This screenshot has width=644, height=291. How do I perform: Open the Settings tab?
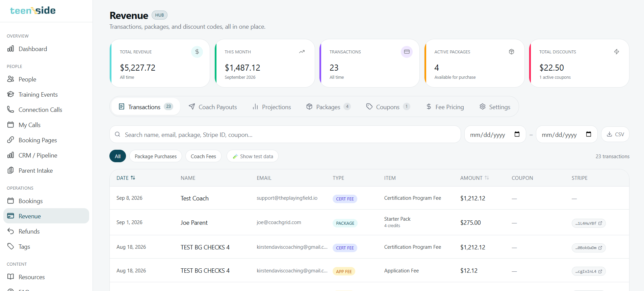[x=495, y=107]
